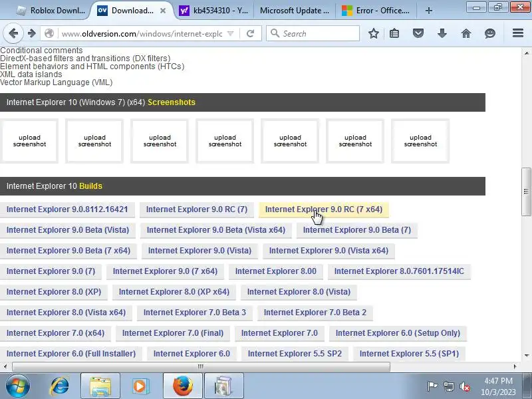Open Internet Explorer 7.0 (Final) link
Viewport: 532px width, 399px height.
173,333
